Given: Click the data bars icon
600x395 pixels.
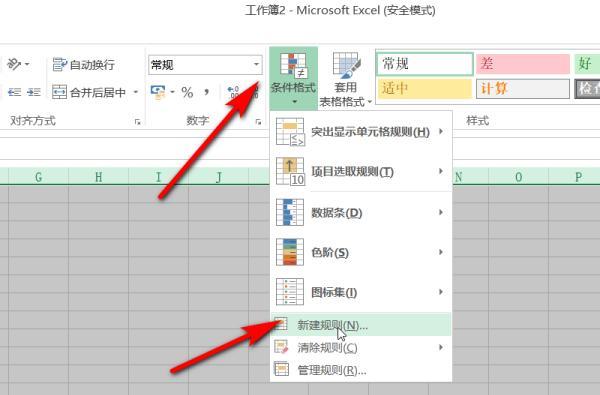Looking at the screenshot, I should [290, 212].
